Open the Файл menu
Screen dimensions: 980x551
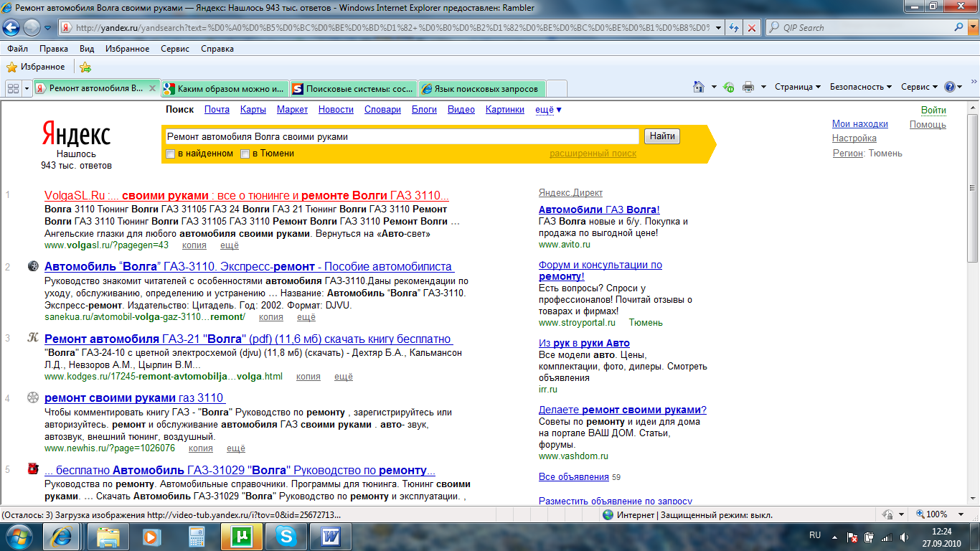(18, 49)
